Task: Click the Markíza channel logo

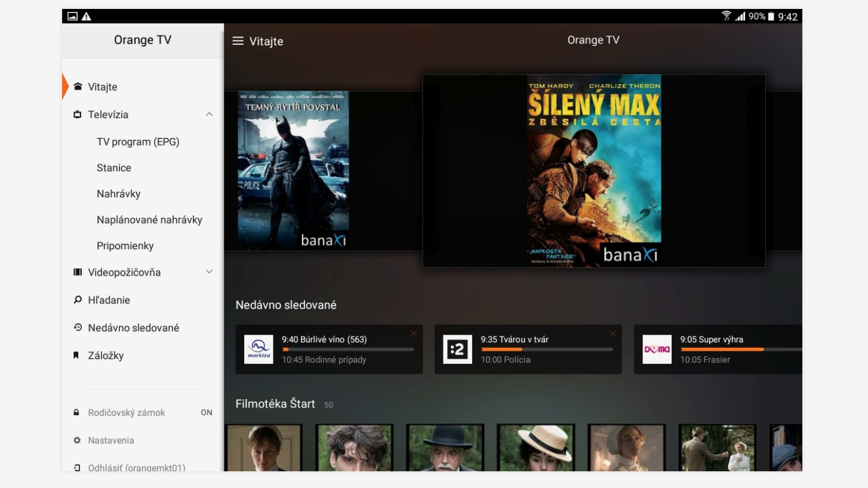Action: (258, 350)
